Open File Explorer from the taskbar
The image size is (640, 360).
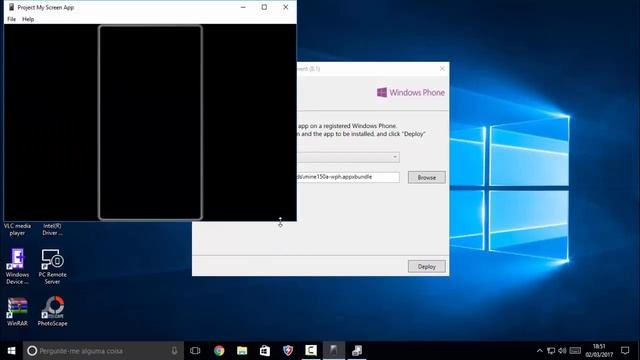pos(242,351)
